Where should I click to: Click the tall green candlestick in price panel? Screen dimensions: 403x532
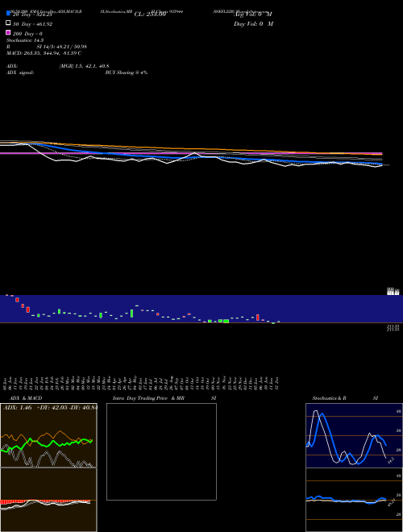coord(131,314)
